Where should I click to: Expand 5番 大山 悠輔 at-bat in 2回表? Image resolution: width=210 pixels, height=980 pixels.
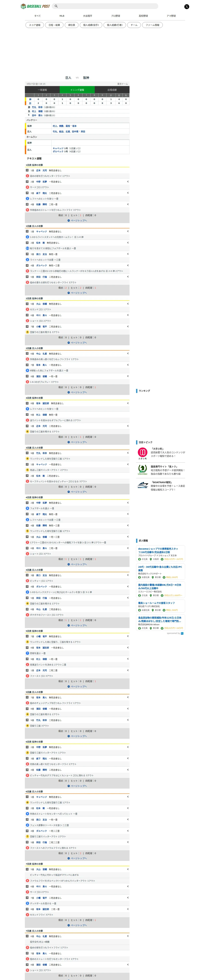128,304
